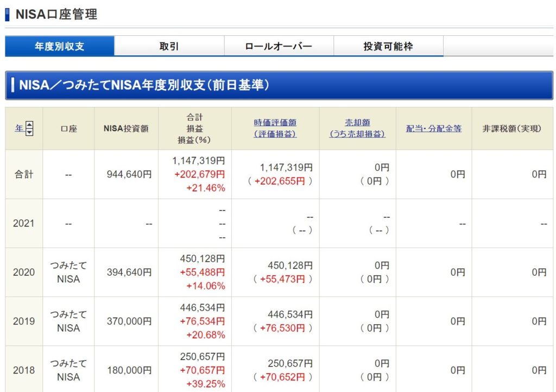The image size is (556, 392).
Task: Open the 配当・分配金等 column link
Action: tap(434, 129)
